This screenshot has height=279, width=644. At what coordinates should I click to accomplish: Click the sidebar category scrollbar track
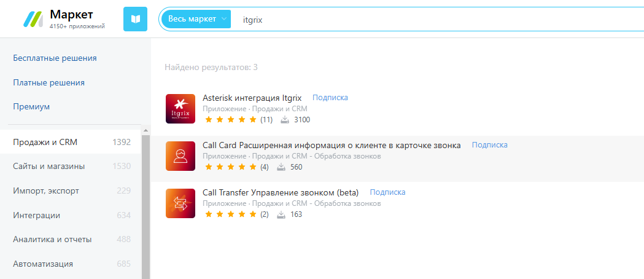coord(145,206)
